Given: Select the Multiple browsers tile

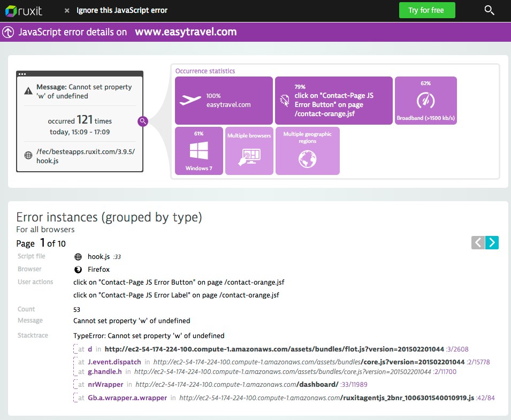Looking at the screenshot, I should pos(249,151).
